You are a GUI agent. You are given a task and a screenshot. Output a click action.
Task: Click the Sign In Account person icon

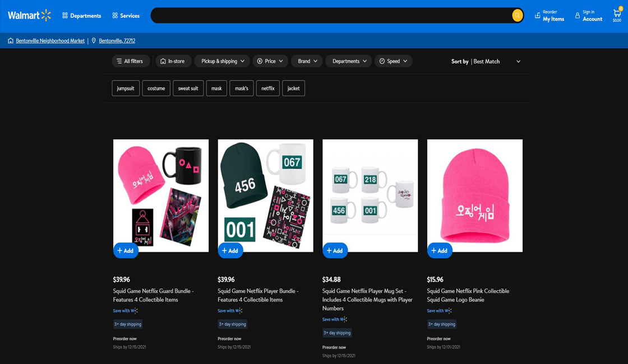tap(578, 16)
